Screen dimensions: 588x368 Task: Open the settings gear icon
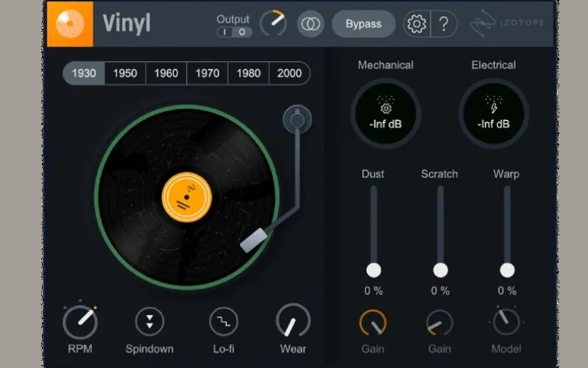click(x=417, y=24)
